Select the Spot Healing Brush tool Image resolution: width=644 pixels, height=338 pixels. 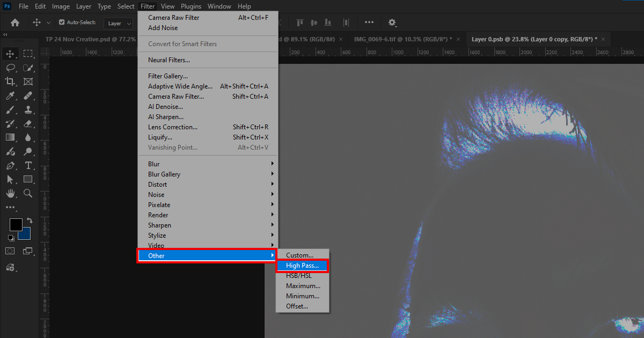[28, 95]
